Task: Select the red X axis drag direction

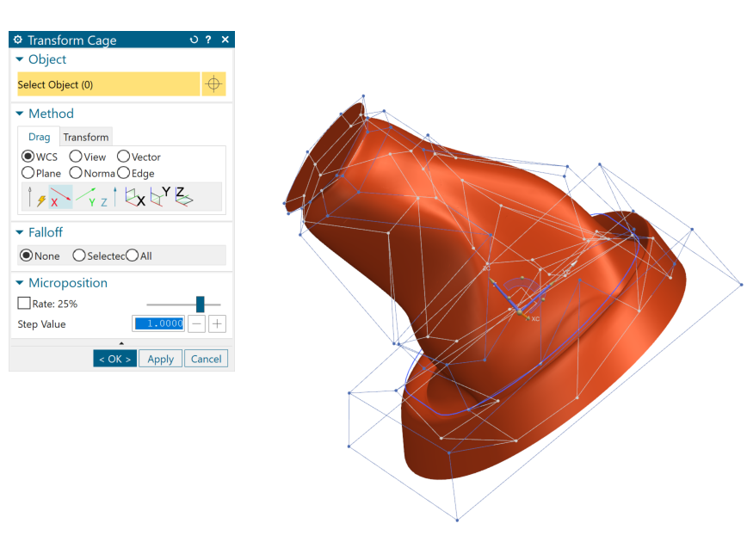Action: coord(60,197)
